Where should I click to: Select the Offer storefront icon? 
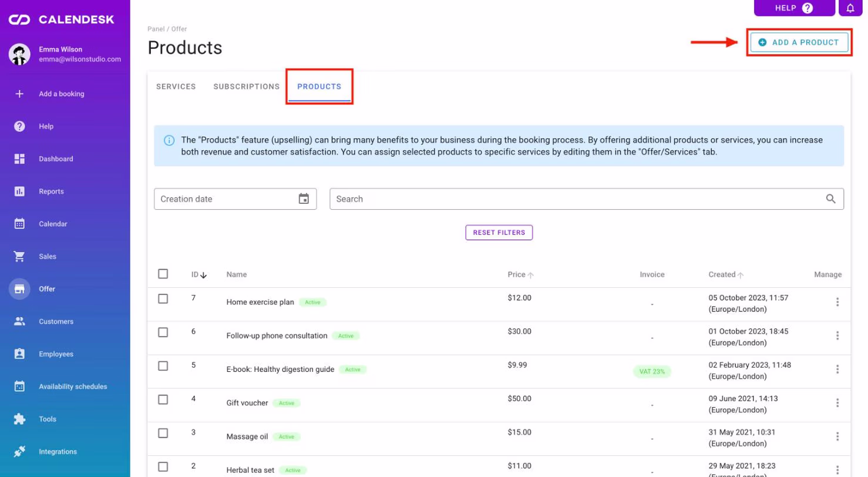point(19,289)
